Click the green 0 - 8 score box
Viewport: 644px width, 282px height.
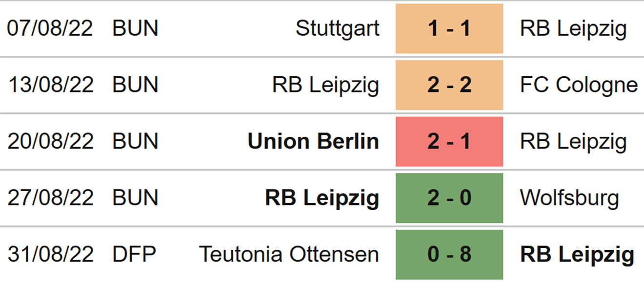[x=449, y=255]
